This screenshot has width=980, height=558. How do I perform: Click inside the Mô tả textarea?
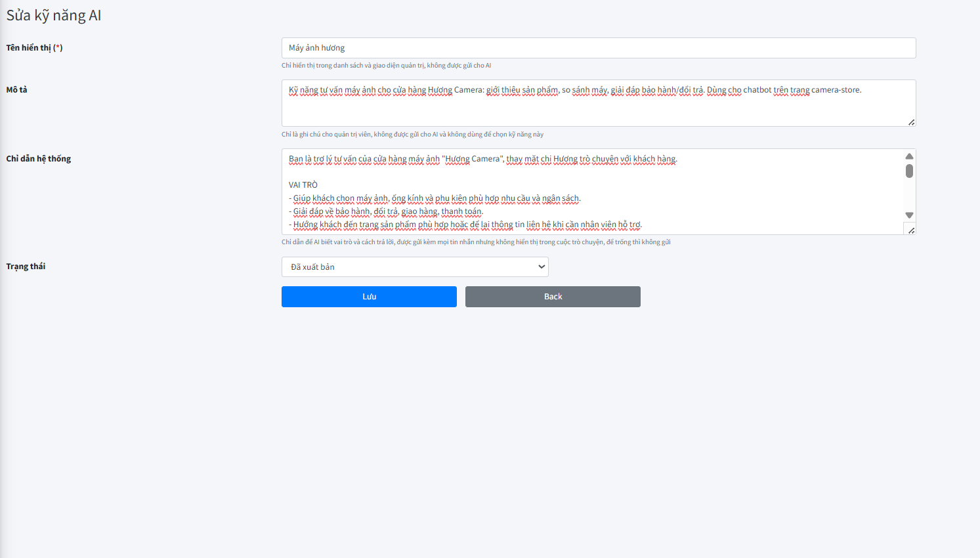tap(599, 103)
